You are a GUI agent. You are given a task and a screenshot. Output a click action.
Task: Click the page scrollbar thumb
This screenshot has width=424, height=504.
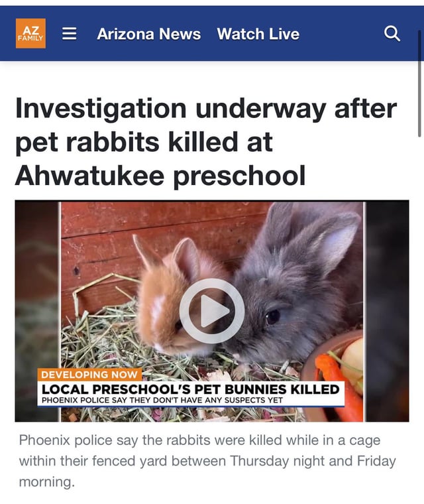[x=419, y=84]
